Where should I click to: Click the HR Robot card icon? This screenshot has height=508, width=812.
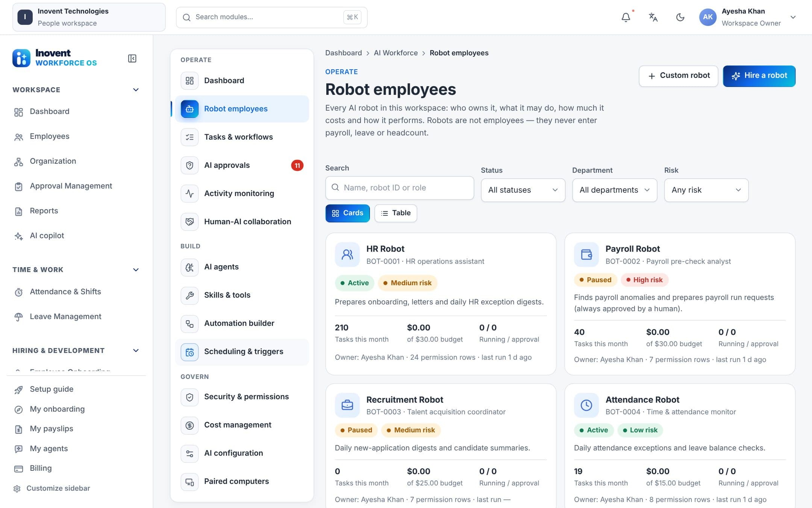[347, 255]
